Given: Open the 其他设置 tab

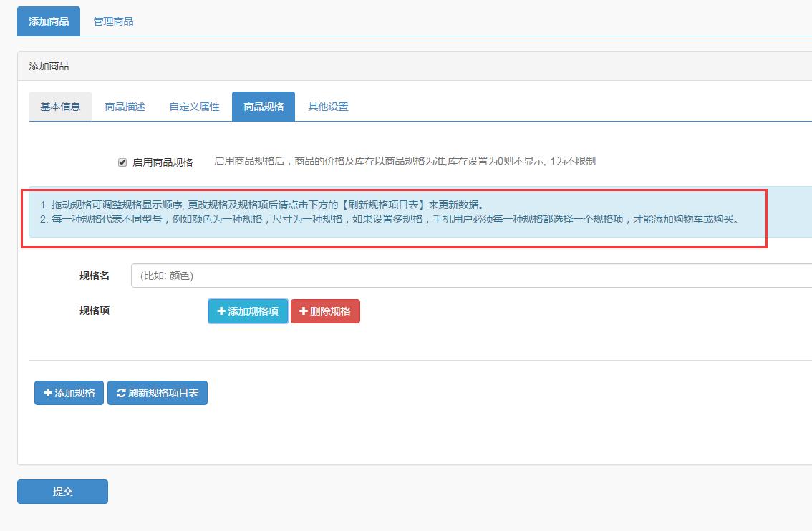Looking at the screenshot, I should [327, 106].
